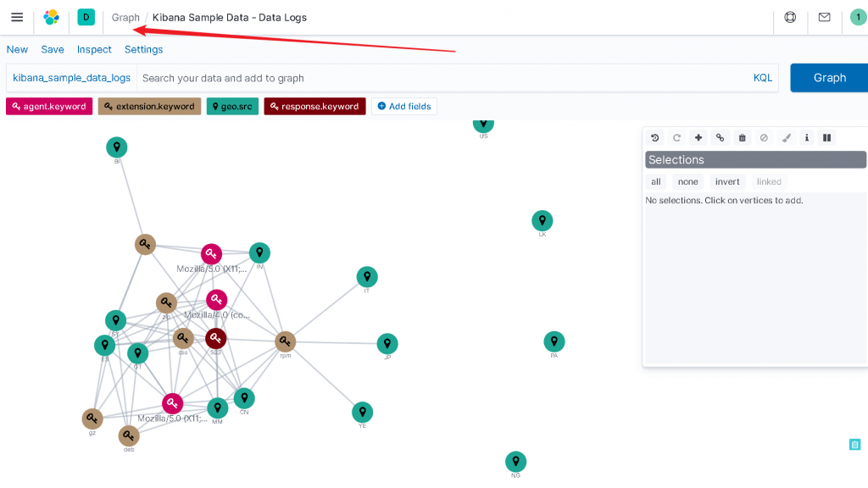
Task: Click the 'No selections. Click on vertices' text
Action: click(724, 200)
